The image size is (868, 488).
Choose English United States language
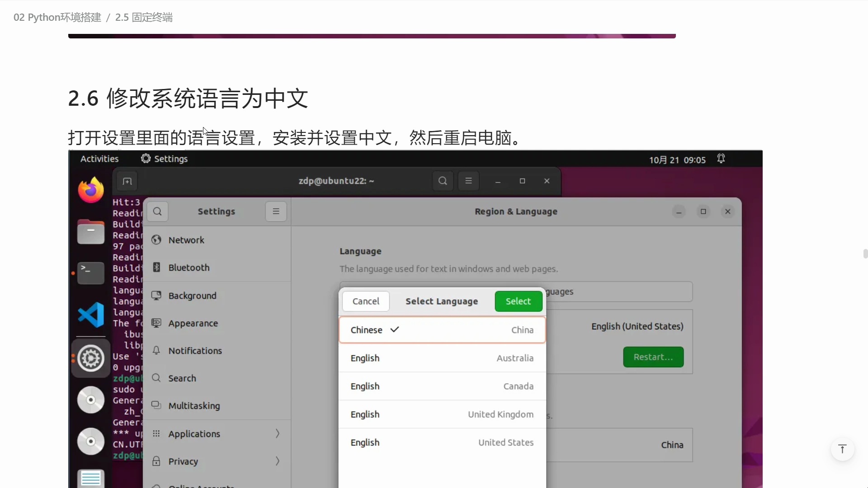coord(442,442)
